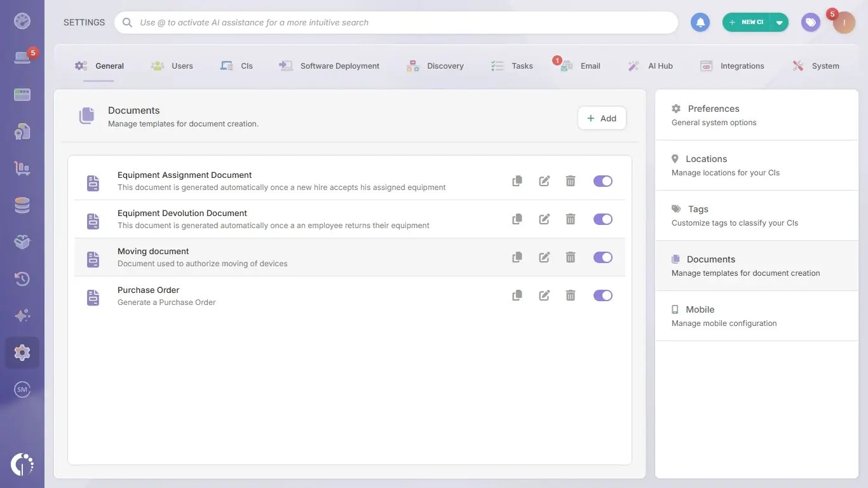
Task: Turn off the Moving document toggle
Action: (603, 257)
